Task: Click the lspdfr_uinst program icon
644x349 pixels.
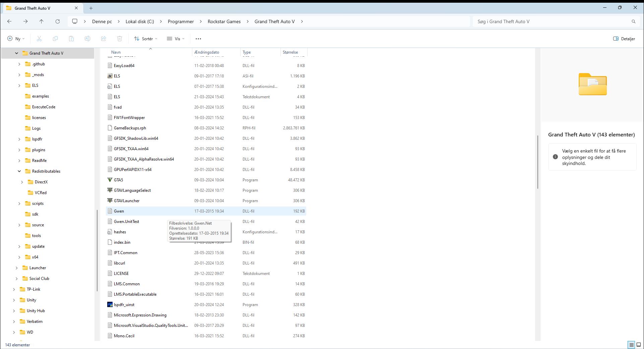Action: pyautogui.click(x=110, y=305)
